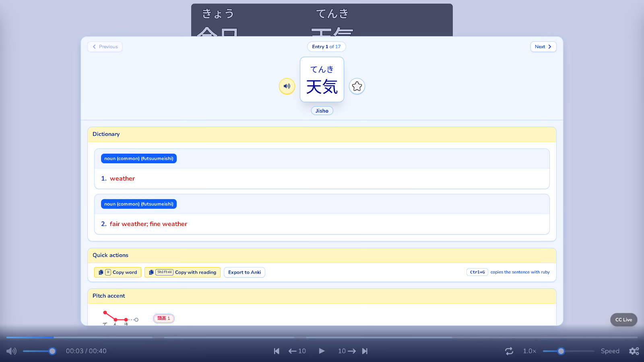Export the word to Anki
This screenshot has width=644, height=362.
click(x=244, y=272)
